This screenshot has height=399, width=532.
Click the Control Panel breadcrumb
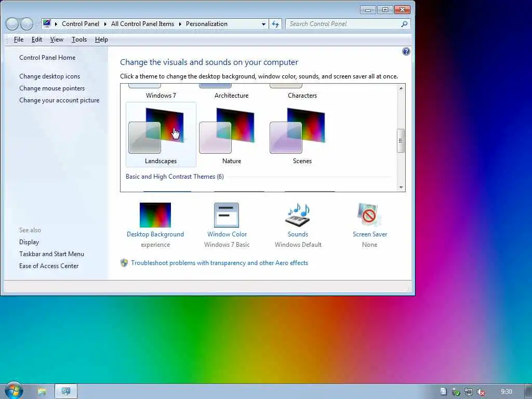coord(81,24)
